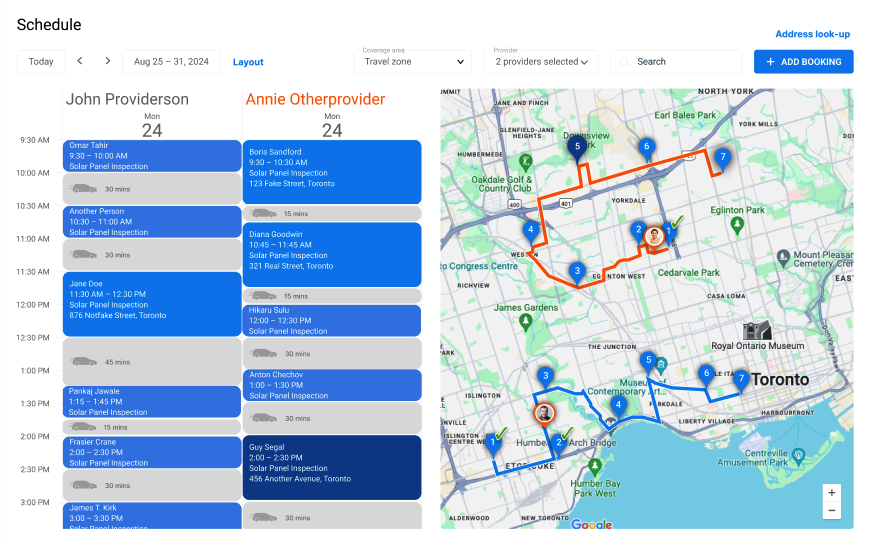Image resolution: width=877 pixels, height=541 pixels.
Task: Click the Annie Otherprovider column header
Action: pos(315,99)
